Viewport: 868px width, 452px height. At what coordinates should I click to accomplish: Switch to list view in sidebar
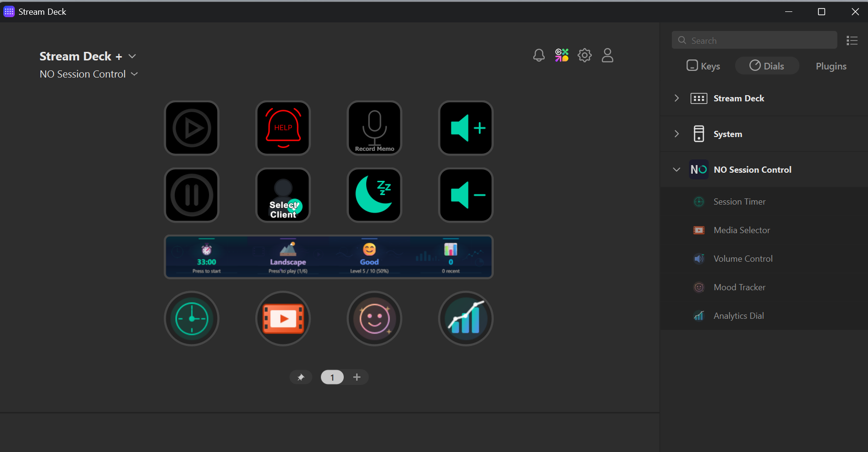(852, 40)
